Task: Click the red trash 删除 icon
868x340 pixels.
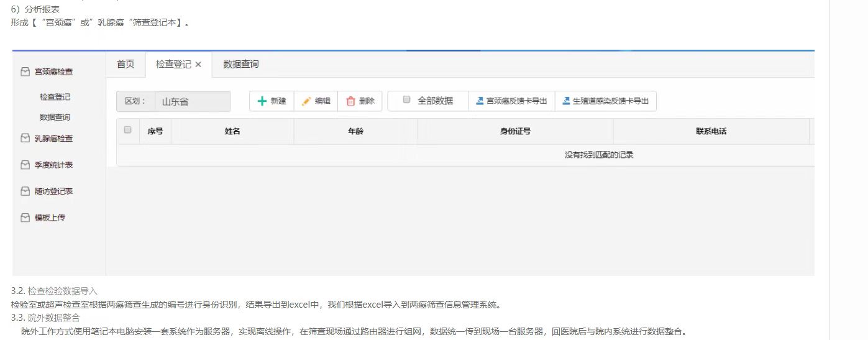Action: [350, 101]
